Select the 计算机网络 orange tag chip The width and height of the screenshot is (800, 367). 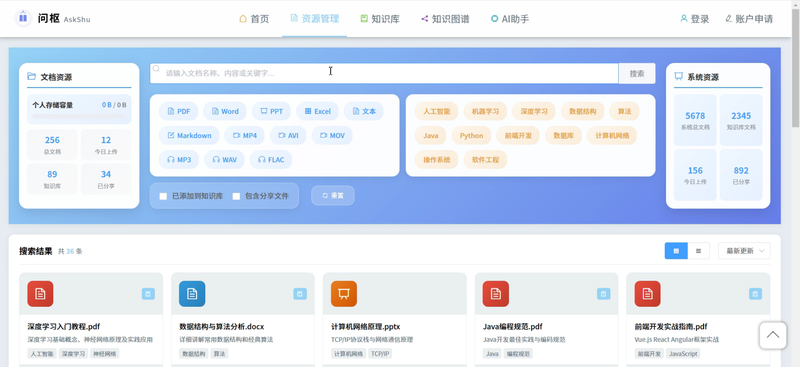[x=612, y=135]
